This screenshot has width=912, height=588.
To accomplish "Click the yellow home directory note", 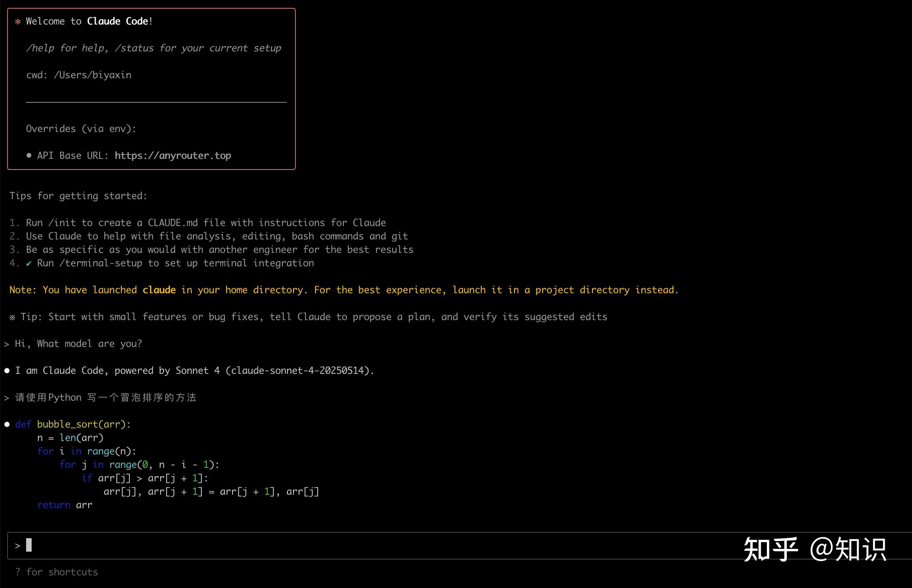I will coord(344,290).
